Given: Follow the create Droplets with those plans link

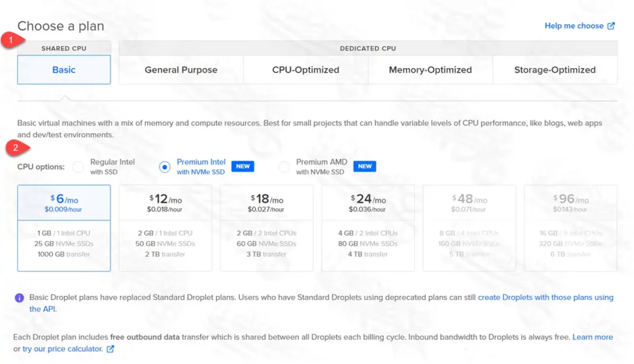Looking at the screenshot, I should click(545, 298).
